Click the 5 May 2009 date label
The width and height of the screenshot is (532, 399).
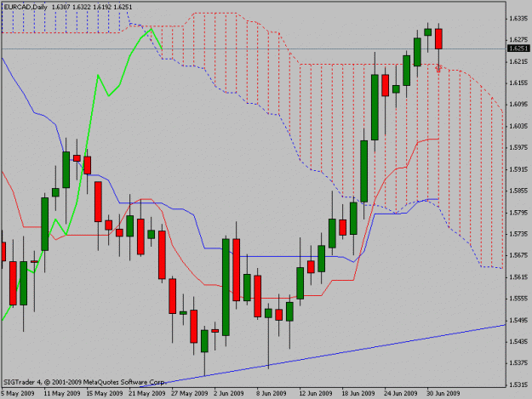[x=18, y=393]
